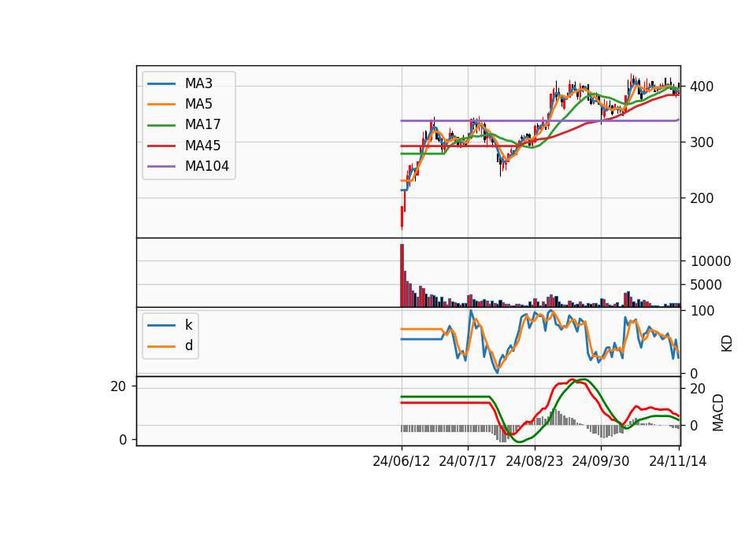Screen dimensions: 756x543
Task: Click the MACD axis title
Action: click(x=718, y=412)
